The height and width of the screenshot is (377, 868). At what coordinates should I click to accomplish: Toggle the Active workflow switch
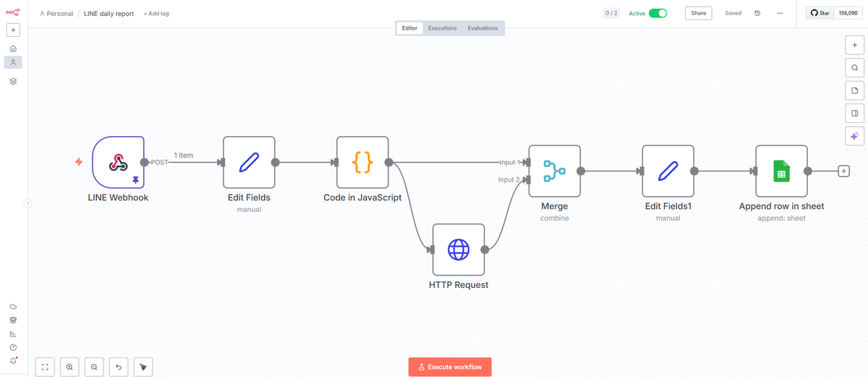(658, 13)
